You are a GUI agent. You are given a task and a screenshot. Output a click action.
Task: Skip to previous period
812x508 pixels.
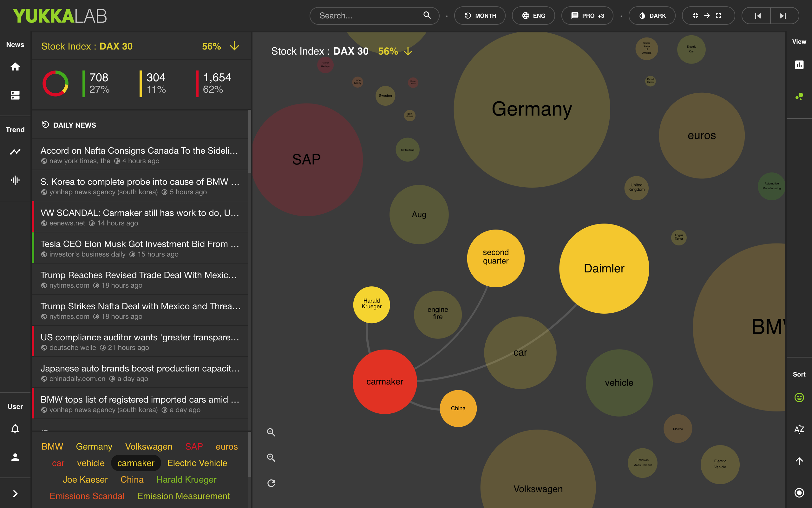tap(758, 16)
